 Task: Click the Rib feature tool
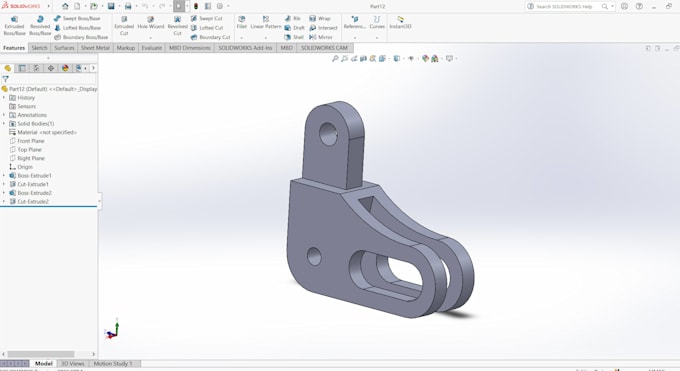[x=292, y=19]
